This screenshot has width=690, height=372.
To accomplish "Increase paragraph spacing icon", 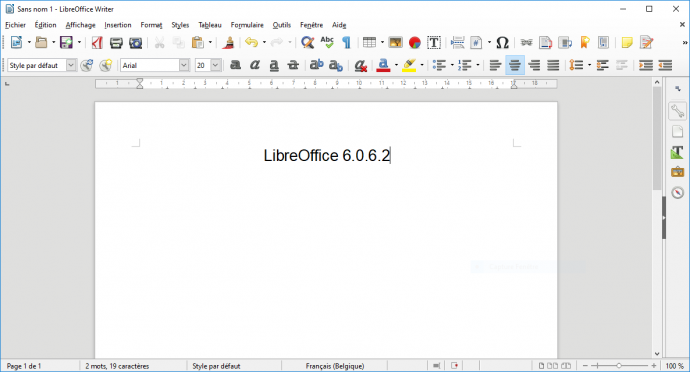I will tap(602, 66).
